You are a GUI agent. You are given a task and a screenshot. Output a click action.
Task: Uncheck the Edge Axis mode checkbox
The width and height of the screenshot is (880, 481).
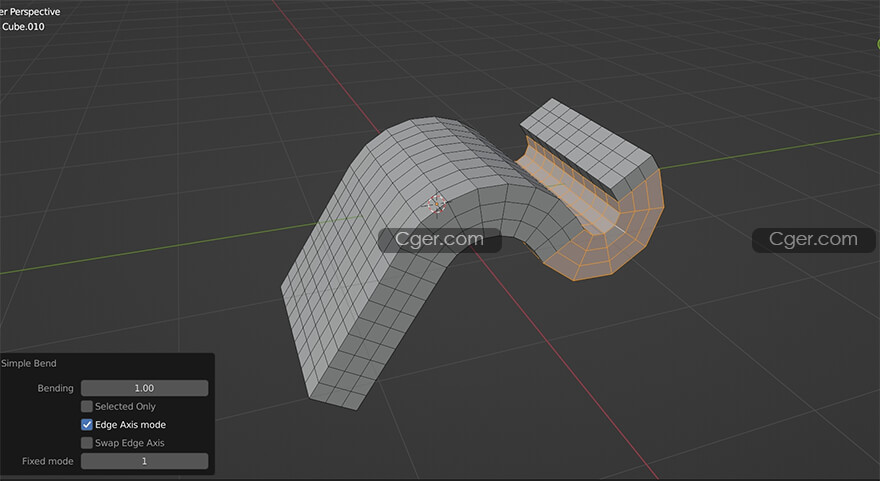[87, 425]
